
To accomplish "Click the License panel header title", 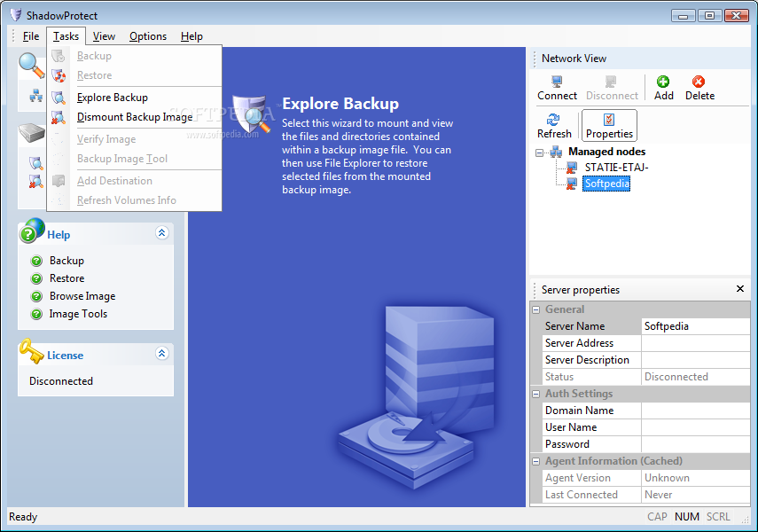I will tap(66, 356).
